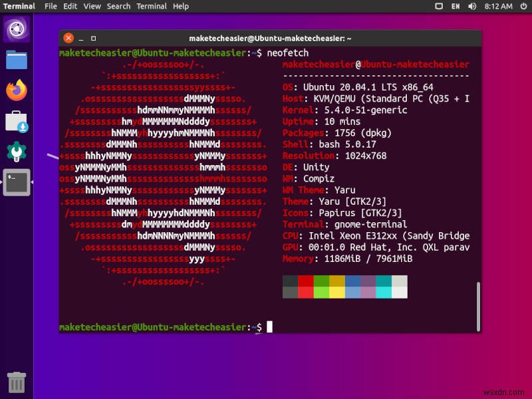This screenshot has width=532, height=399.
Task: Click the Ubuntu logo at top of dock
Action: tap(17, 29)
